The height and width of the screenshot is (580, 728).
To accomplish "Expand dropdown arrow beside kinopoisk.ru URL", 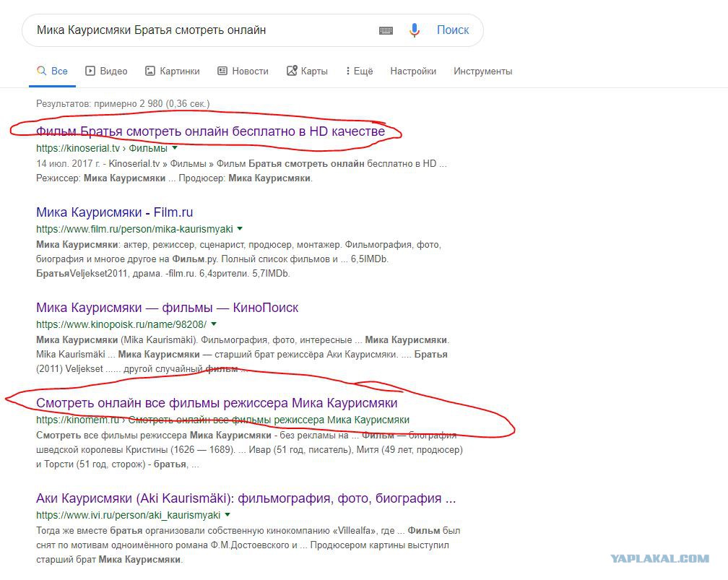I will click(214, 324).
